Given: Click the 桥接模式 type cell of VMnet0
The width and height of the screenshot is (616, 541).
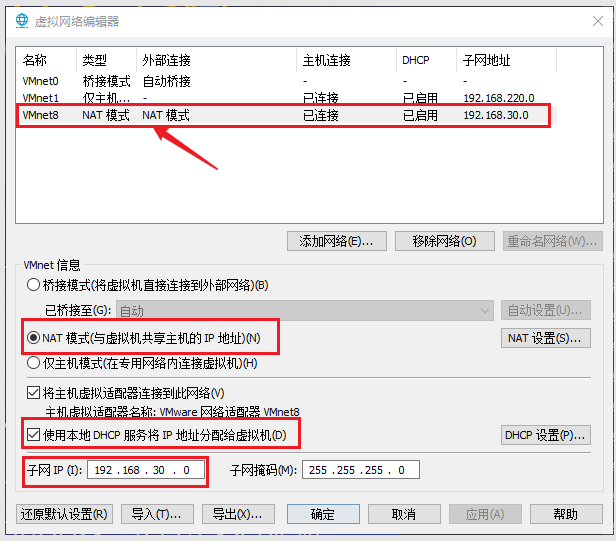Looking at the screenshot, I should click(x=106, y=81).
